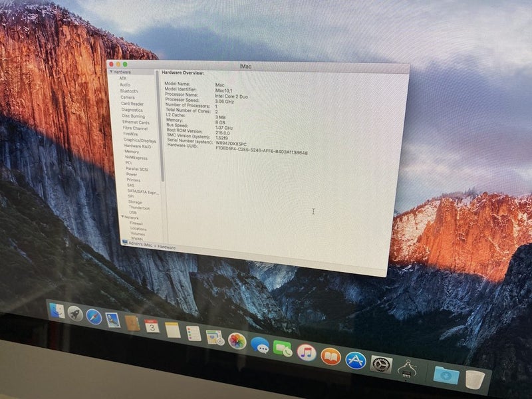Select Hardware RAID in the sidebar
This screenshot has height=399, width=532.
138,146
